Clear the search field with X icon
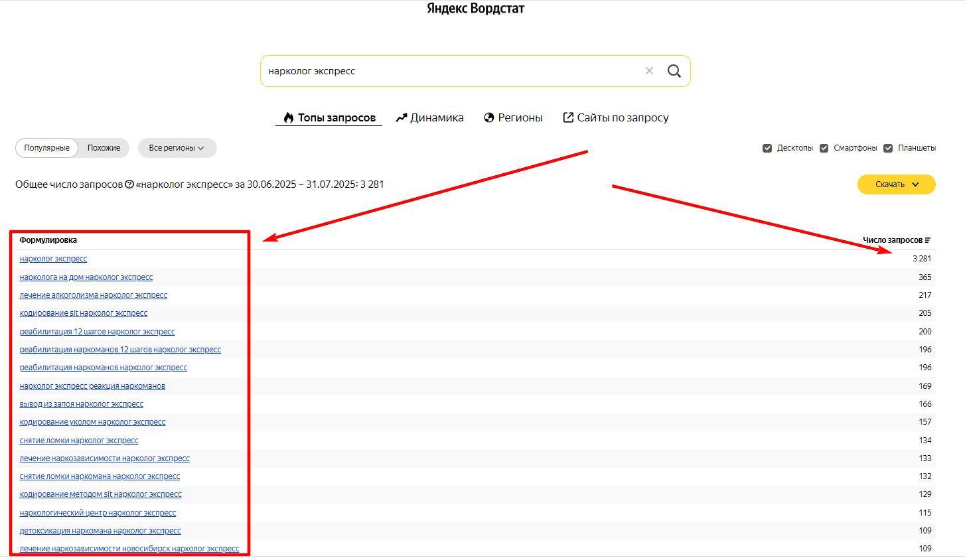Screen dimensions: 965x560 (649, 71)
